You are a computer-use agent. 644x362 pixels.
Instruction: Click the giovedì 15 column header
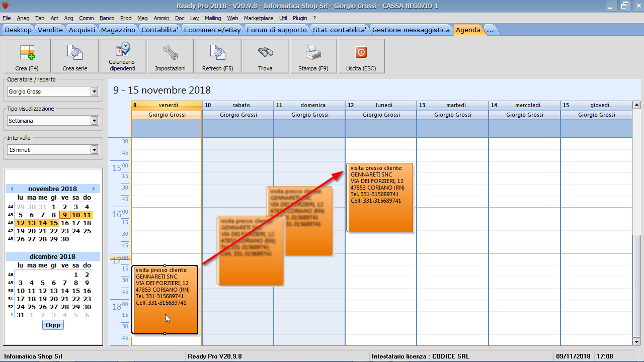tap(596, 105)
